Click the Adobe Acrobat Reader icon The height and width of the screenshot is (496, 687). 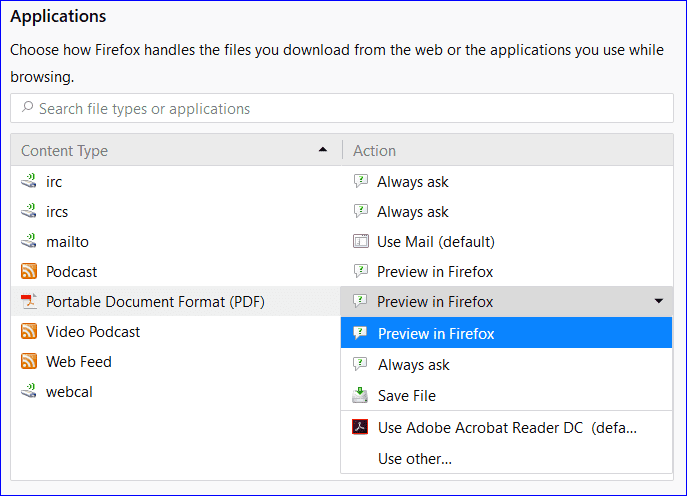click(x=361, y=428)
